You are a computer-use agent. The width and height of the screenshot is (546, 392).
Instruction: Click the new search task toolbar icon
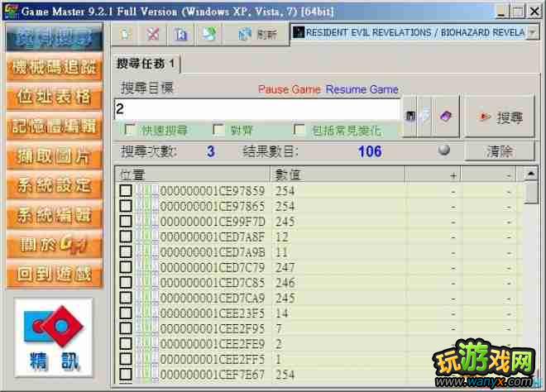[x=125, y=34]
